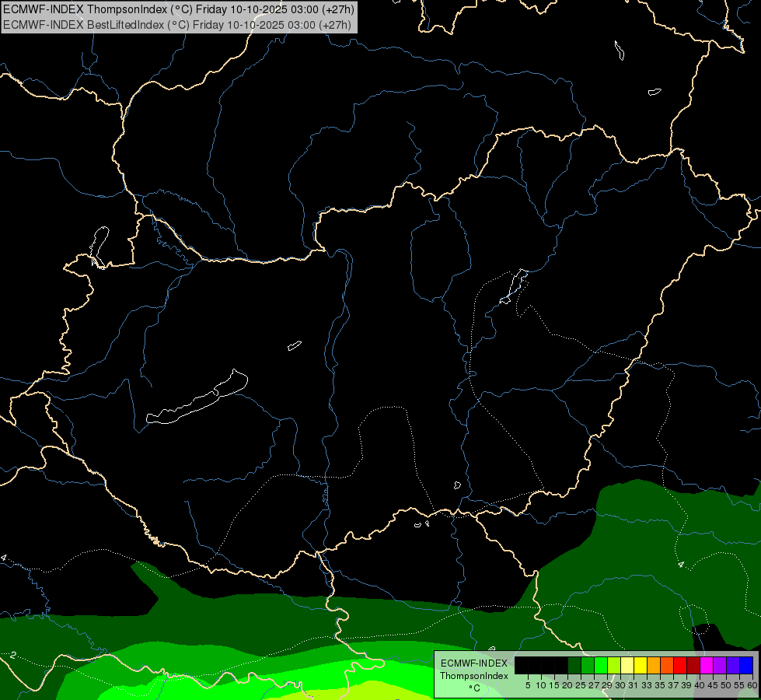Image resolution: width=761 pixels, height=700 pixels.
Task: Click the BestLiftedIndex title line
Action: [177, 24]
